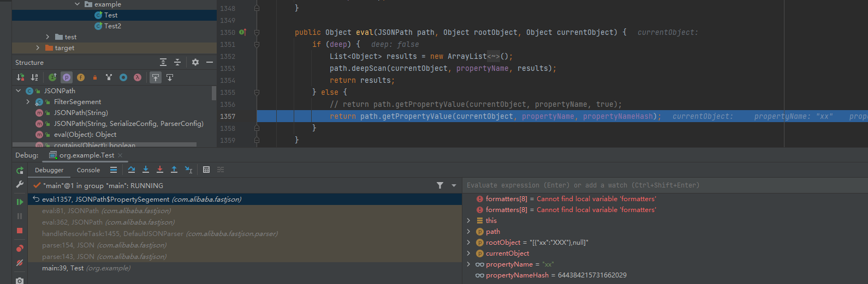Image resolution: width=868 pixels, height=284 pixels.
Task: Toggle Show Anonymous Classes circle icon
Action: (x=123, y=77)
